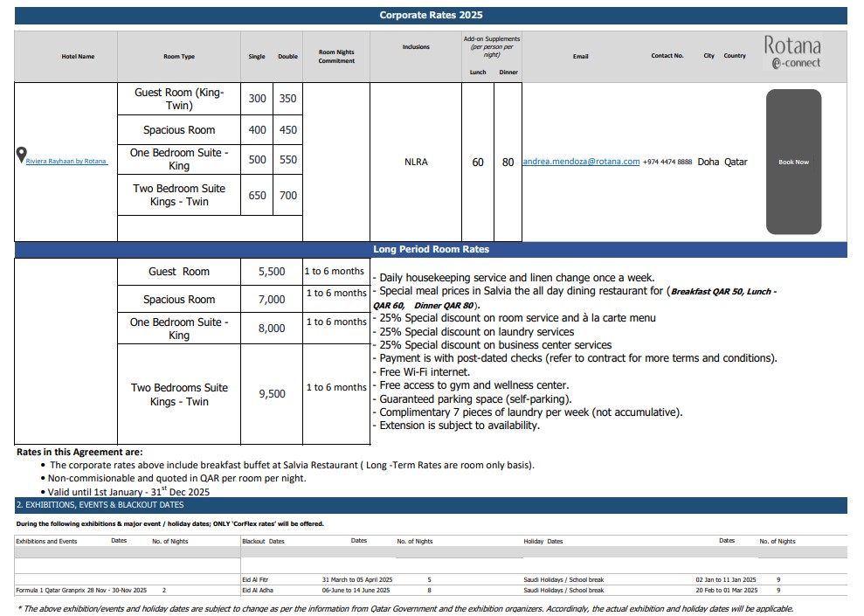Select the Corporate Rates 2025 title bar
The height and width of the screenshot is (616, 864).
[x=431, y=16]
